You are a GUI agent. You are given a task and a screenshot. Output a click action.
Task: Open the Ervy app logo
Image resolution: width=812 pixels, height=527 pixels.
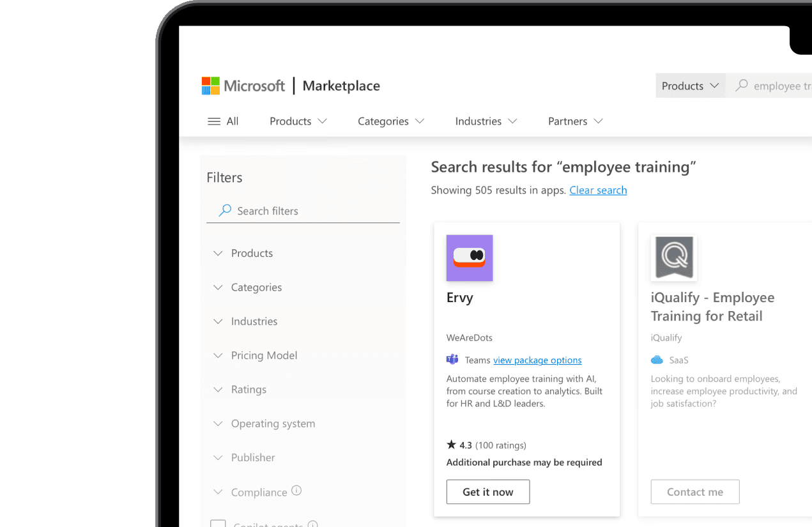point(470,258)
